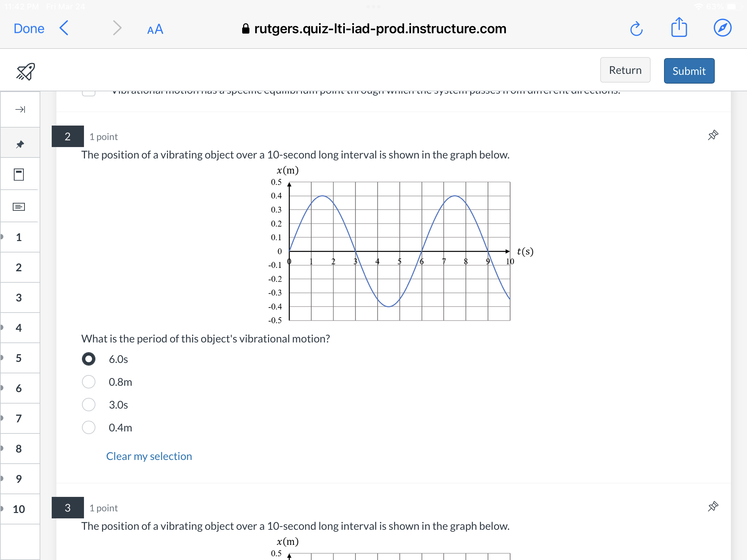
Task: Tap the compass icon in Safari toolbar
Action: [x=723, y=28]
